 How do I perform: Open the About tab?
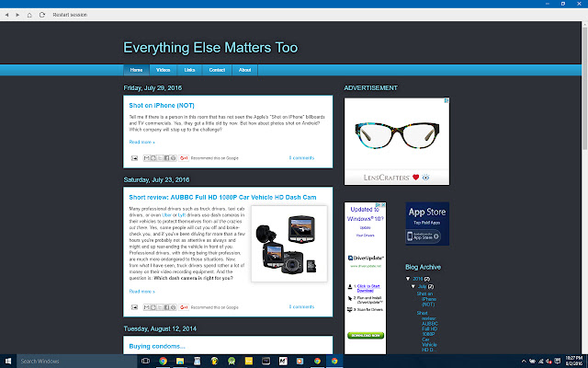[x=245, y=70]
